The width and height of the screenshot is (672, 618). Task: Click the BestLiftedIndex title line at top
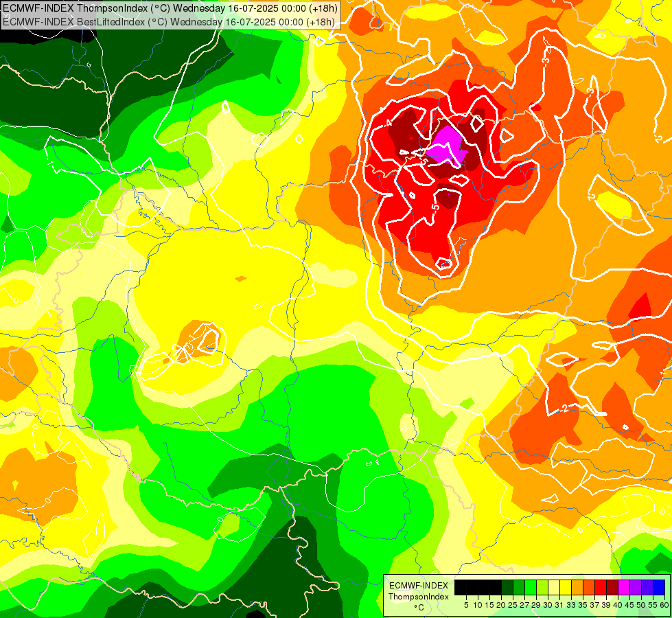168,21
